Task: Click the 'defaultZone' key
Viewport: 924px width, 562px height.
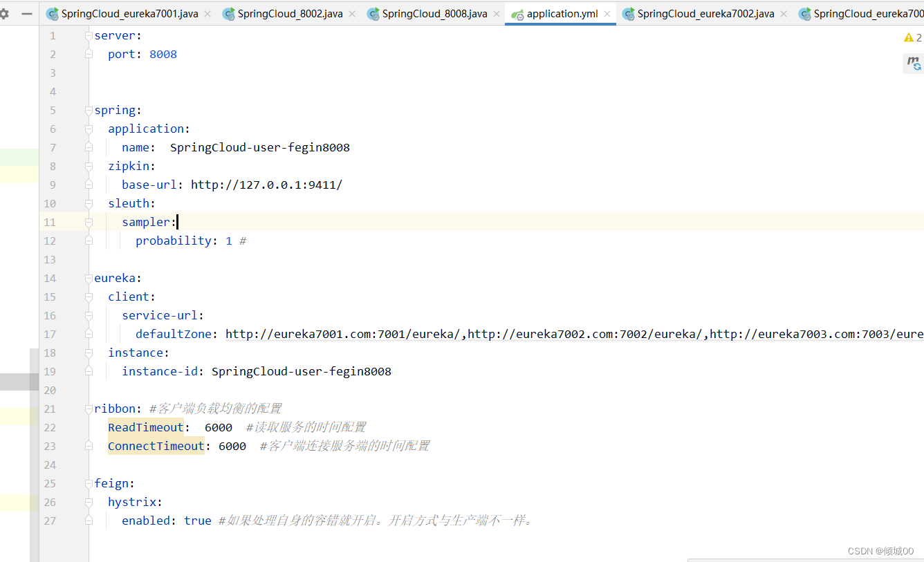Action: pos(174,334)
